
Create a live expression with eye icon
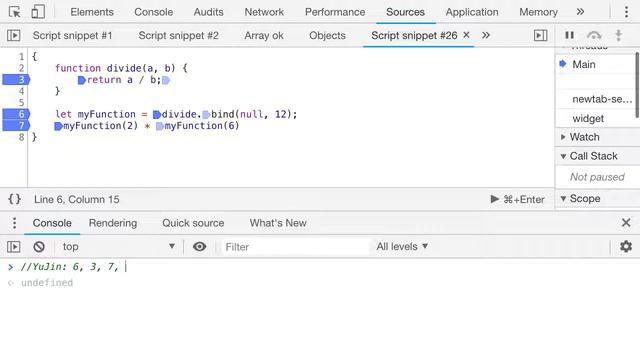point(199,247)
